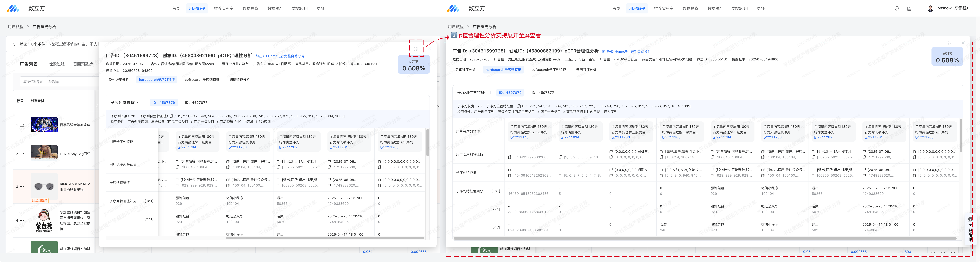This screenshot has height=262, width=980.
Task: Open the 更多 menu in left navigation bar
Action: [321, 8]
